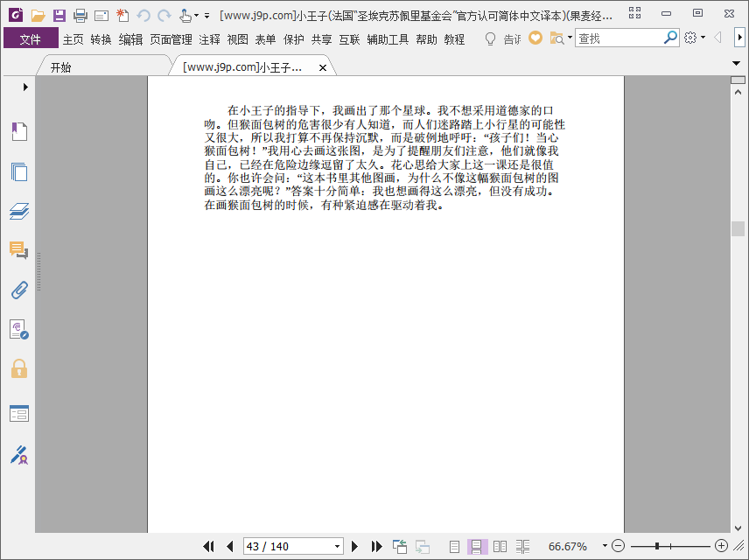Open the Comments panel
749x560 pixels.
[x=19, y=250]
